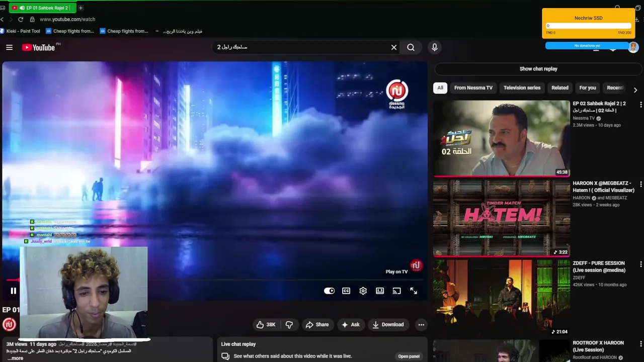Click the Live chat replay heading
The width and height of the screenshot is (644, 362).
pos(238,344)
